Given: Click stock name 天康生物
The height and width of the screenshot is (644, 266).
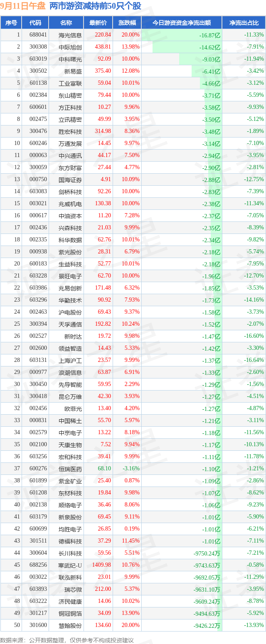Looking at the screenshot, I should (x=71, y=445).
